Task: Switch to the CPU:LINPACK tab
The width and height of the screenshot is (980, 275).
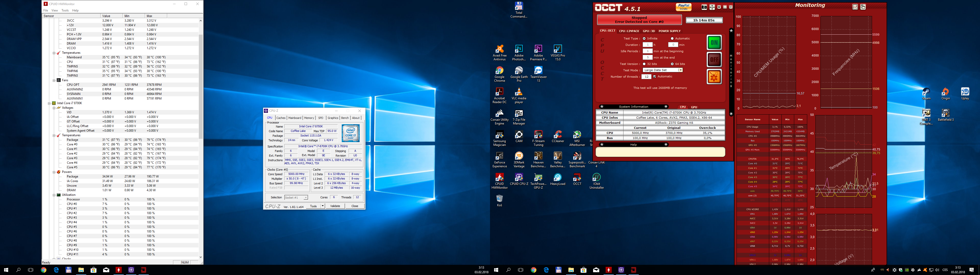Action: [629, 31]
